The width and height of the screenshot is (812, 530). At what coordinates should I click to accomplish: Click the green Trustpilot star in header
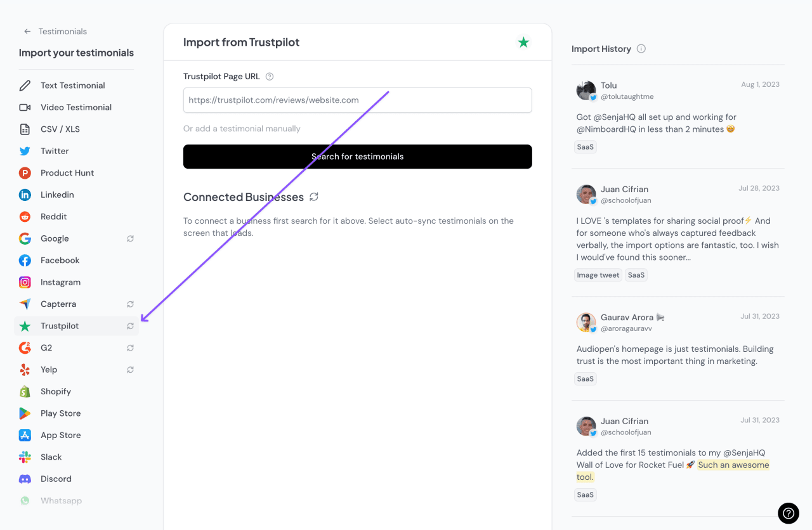point(523,42)
